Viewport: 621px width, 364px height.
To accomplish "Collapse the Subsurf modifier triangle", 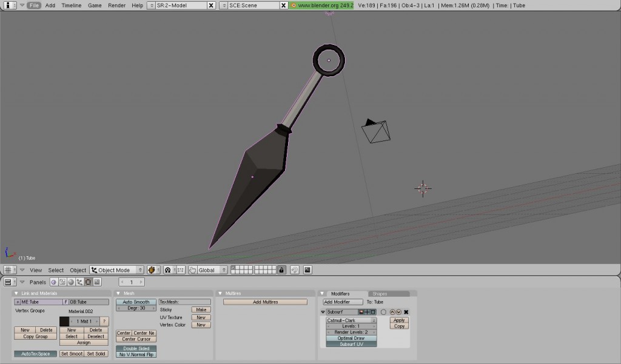I will 323,312.
